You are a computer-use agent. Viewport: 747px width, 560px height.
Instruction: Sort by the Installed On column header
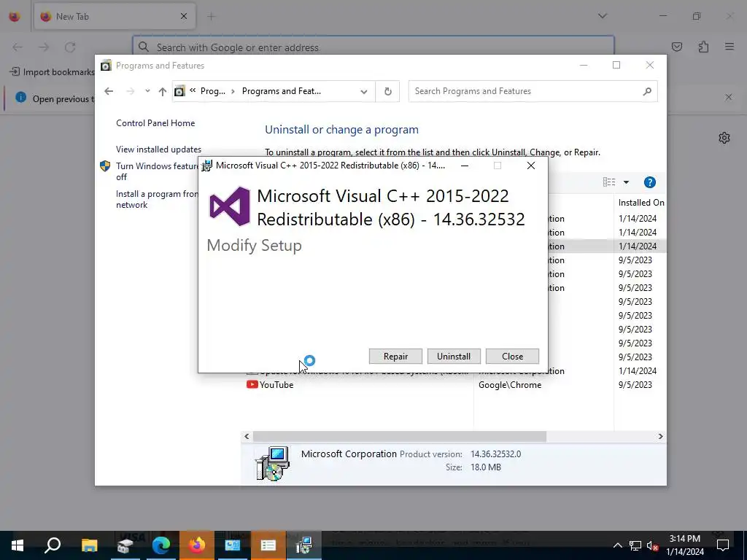[640, 203]
